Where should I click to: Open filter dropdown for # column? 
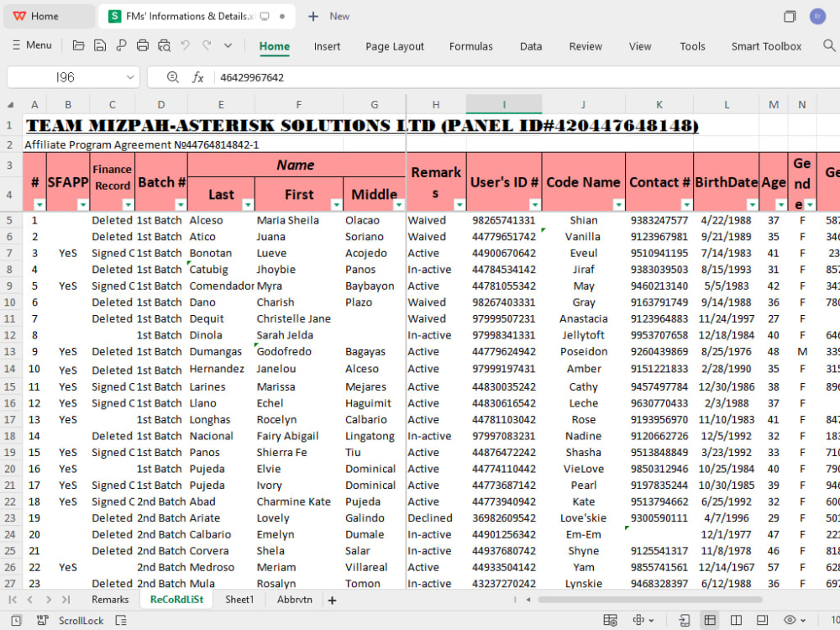(39, 205)
